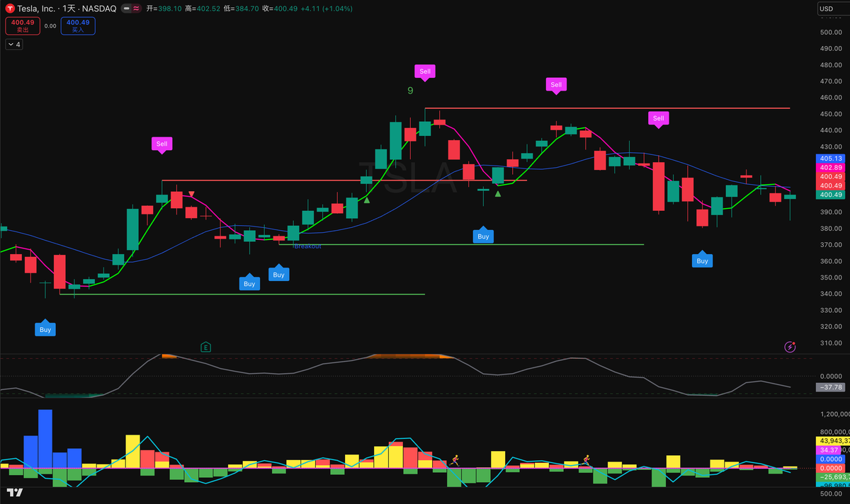Select the lowest green support line
Image resolution: width=850 pixels, height=504 pixels.
coord(242,294)
